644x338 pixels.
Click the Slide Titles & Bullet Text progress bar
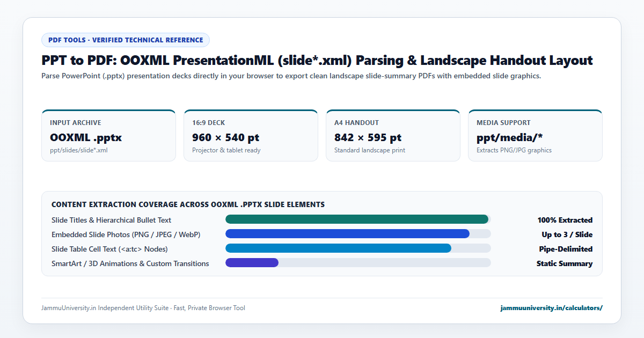coord(358,219)
